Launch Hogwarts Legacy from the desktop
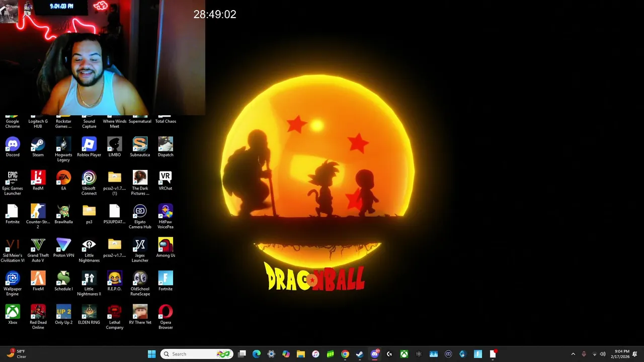This screenshot has height=362, width=644. 63,150
